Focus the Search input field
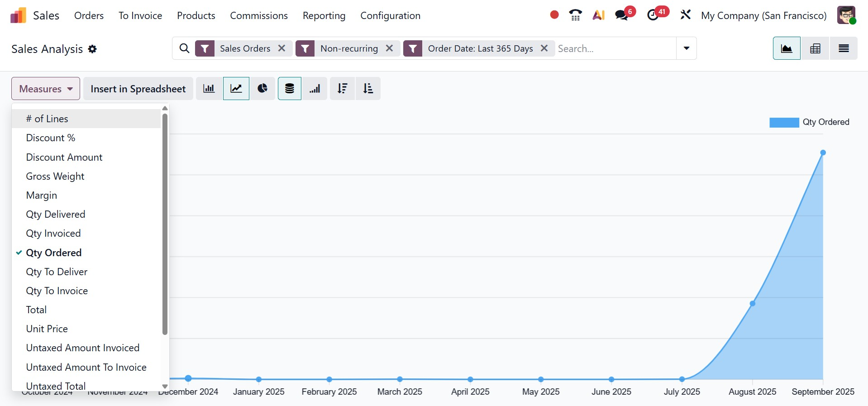Screen dimensions: 868x406 point(615,48)
